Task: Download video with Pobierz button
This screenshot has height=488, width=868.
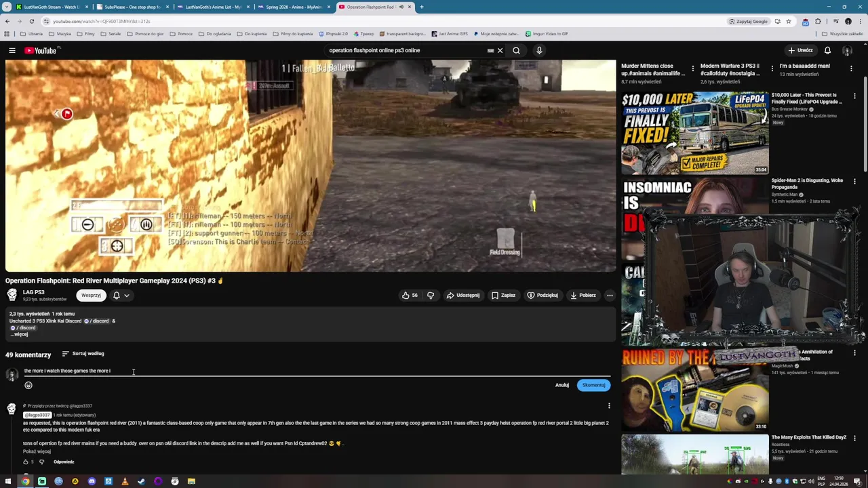Action: (x=583, y=296)
